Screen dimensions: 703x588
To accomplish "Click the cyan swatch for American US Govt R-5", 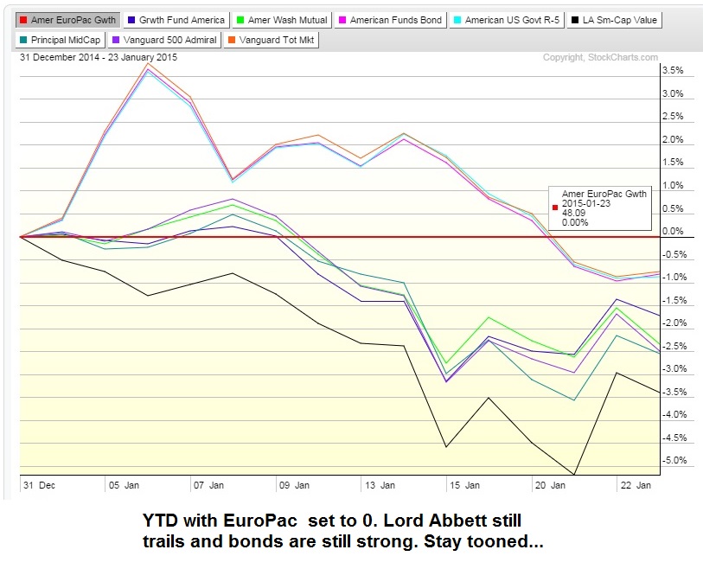I will (457, 20).
